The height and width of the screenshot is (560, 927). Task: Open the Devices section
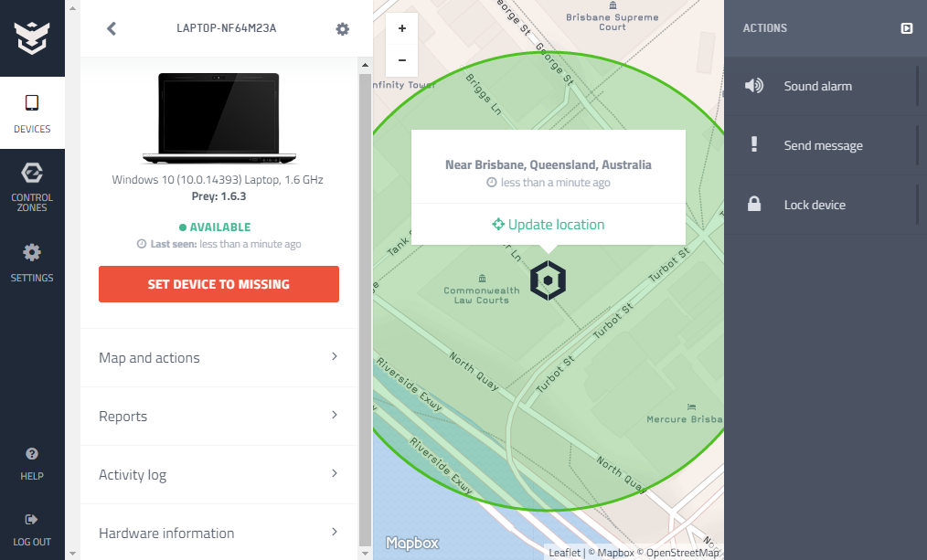[32, 113]
